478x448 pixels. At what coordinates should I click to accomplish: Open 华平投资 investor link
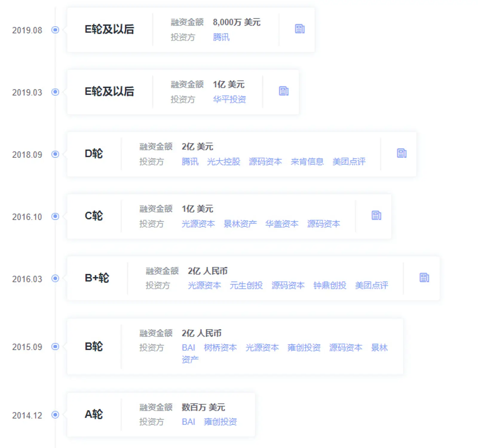229,100
